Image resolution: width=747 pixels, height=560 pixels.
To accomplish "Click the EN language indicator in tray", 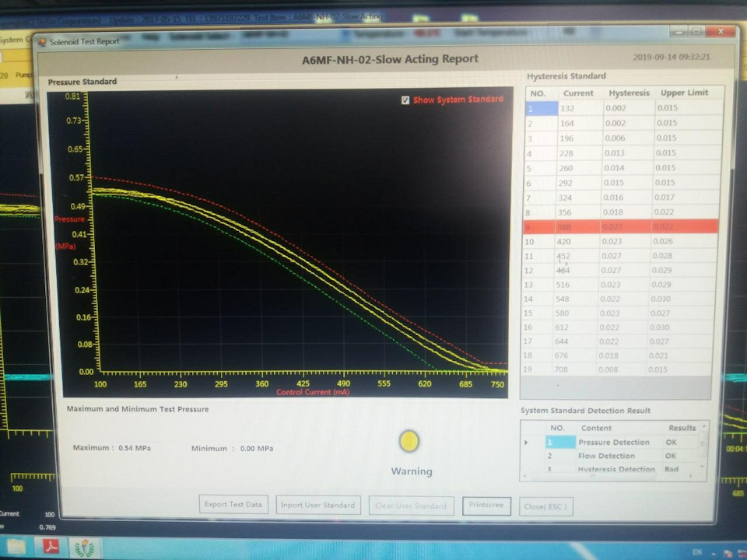I will (x=696, y=552).
